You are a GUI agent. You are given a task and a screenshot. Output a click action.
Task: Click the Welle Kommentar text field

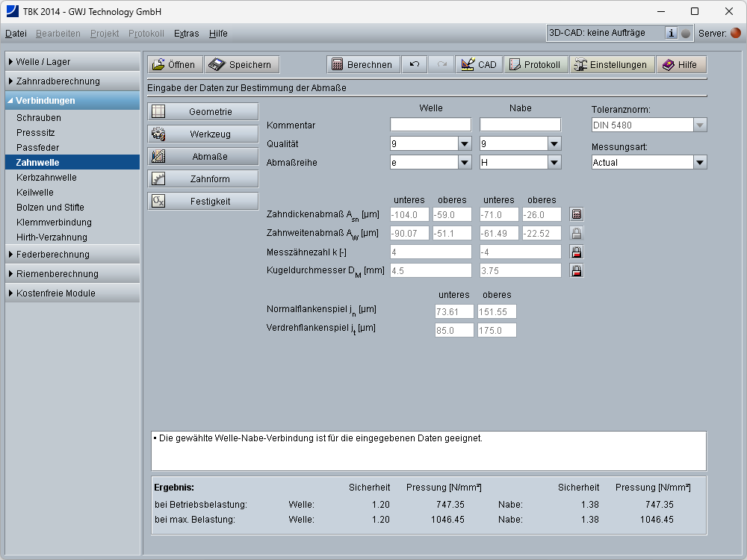[430, 125]
